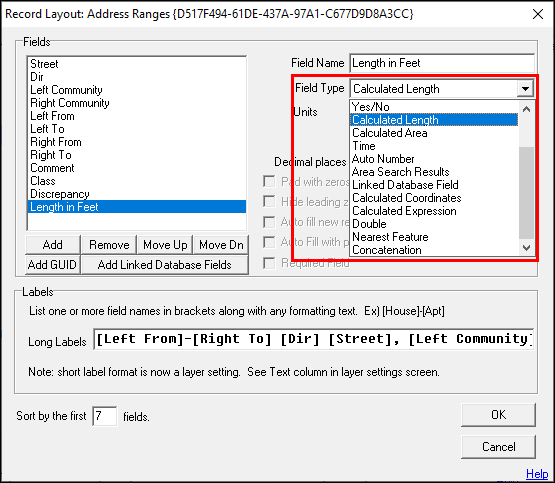Close the Record Layout dialog
Image resolution: width=555 pixels, height=483 pixels.
[538, 14]
